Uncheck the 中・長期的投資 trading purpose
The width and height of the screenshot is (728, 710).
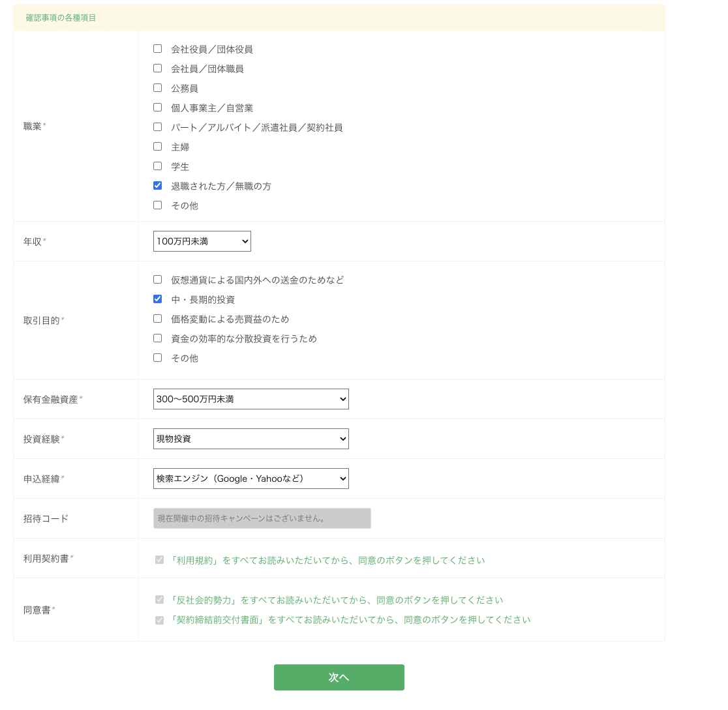click(157, 299)
